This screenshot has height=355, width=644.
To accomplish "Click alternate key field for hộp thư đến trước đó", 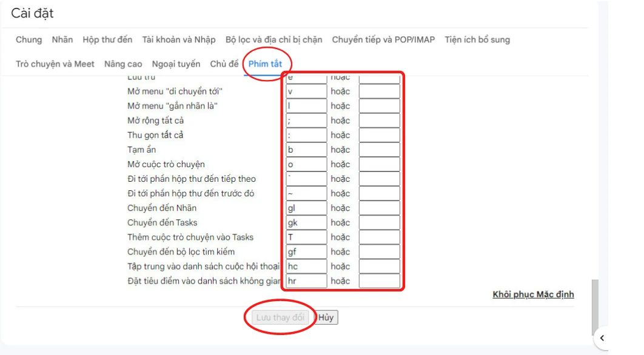I will (380, 193).
